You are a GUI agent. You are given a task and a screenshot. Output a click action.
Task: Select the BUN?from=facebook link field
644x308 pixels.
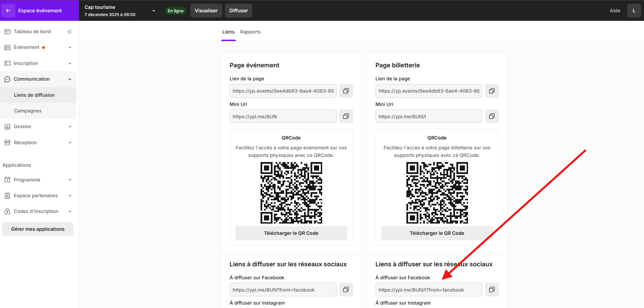283,290
